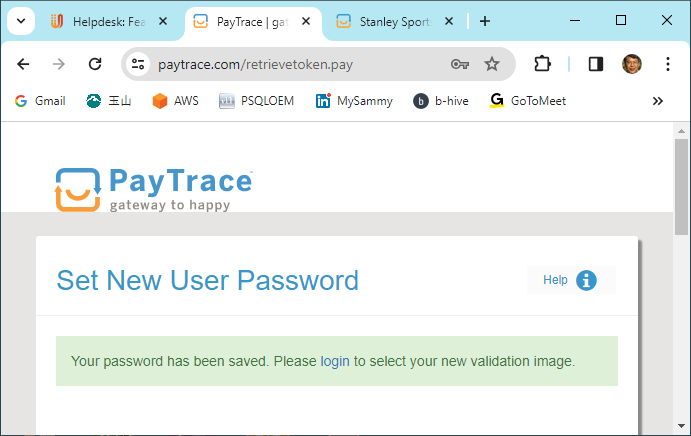Close the PayTrace tab
Image resolution: width=691 pixels, height=436 pixels.
[x=306, y=21]
